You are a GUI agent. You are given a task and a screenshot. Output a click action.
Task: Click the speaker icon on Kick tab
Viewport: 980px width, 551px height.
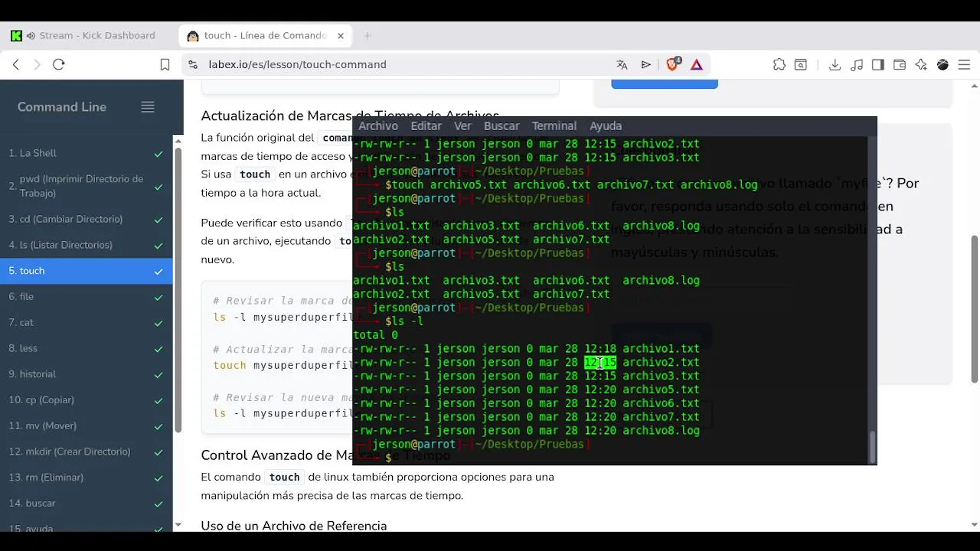(x=31, y=36)
